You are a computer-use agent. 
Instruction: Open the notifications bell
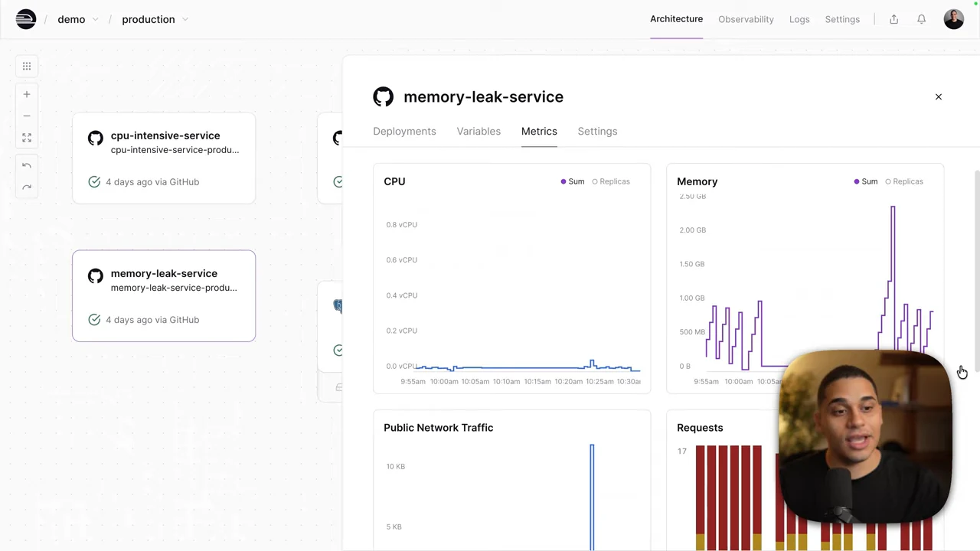[921, 19]
